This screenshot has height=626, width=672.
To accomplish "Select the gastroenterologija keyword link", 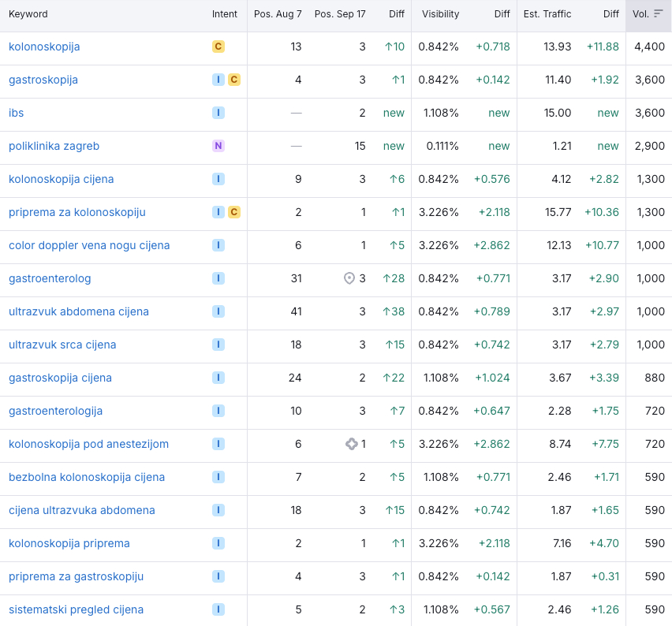I will click(56, 411).
